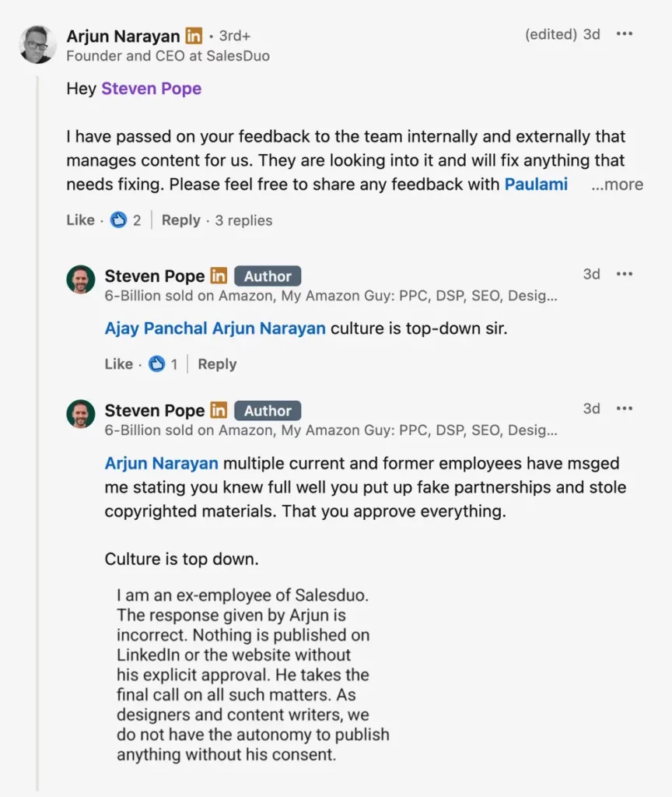Open Steven Pope's avatar on first reply
The height and width of the screenshot is (797, 672).
point(81,279)
